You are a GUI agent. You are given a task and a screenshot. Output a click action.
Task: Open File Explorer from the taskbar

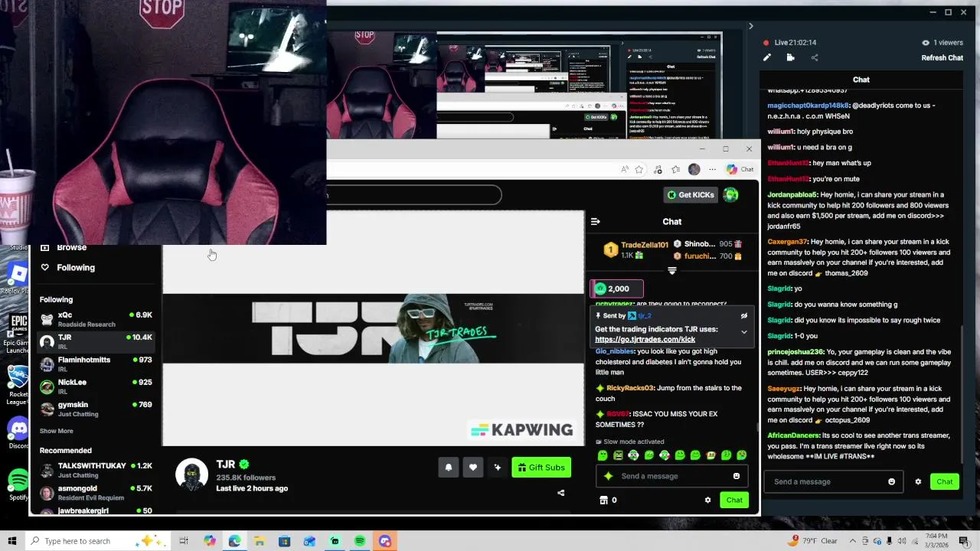pyautogui.click(x=260, y=541)
